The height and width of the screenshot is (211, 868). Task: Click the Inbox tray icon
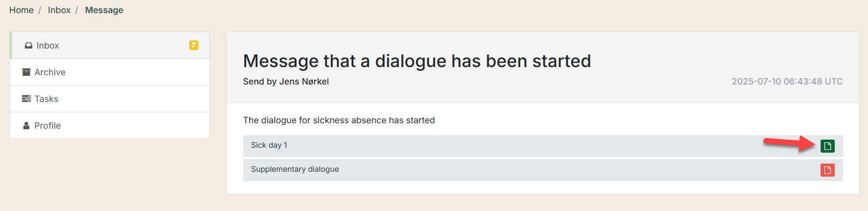[x=28, y=46]
